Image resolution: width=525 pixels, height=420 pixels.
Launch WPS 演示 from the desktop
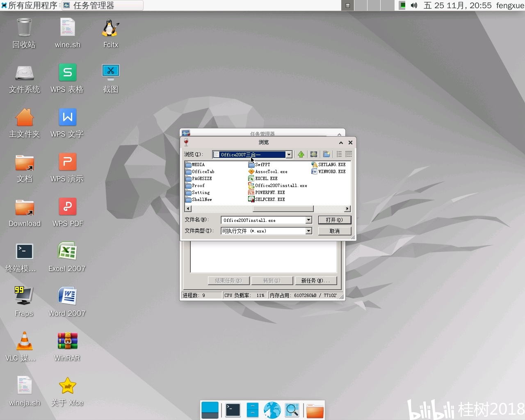[67, 168]
